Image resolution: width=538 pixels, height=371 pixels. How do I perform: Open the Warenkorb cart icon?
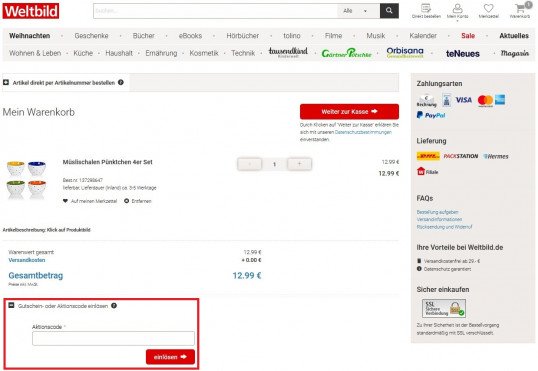pos(520,8)
